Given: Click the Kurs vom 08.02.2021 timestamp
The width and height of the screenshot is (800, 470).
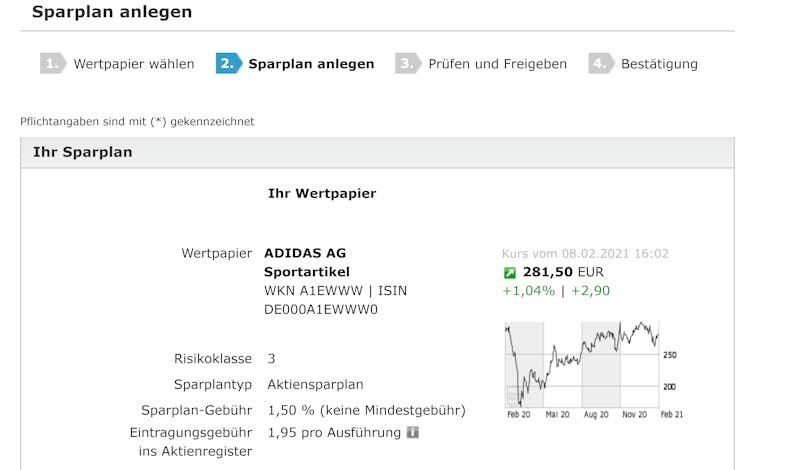Looking at the screenshot, I should (585, 254).
